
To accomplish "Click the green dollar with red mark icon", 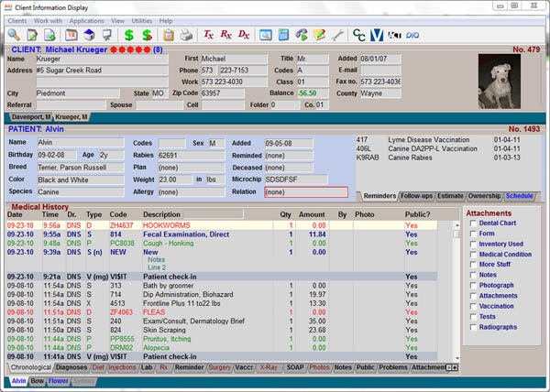I will click(x=147, y=35).
